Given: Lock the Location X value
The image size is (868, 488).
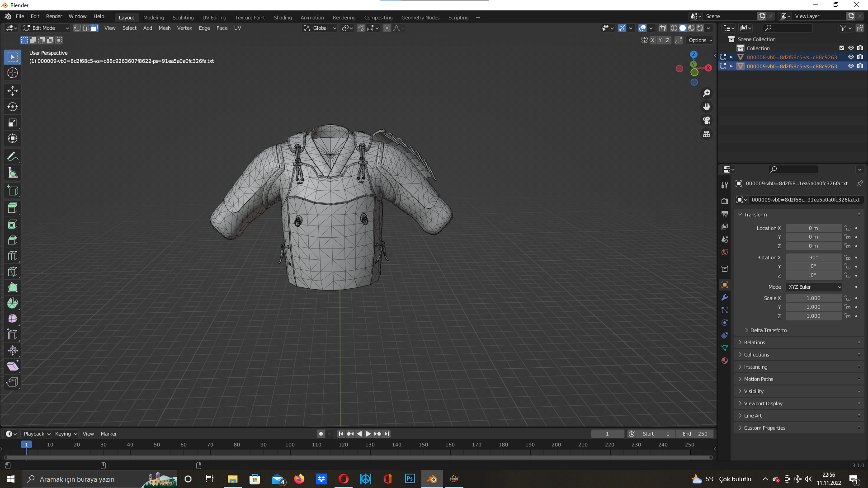Looking at the screenshot, I should click(848, 228).
